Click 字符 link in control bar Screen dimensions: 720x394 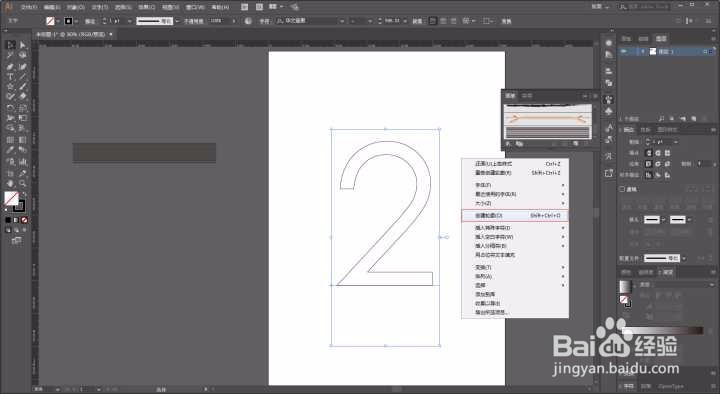[x=264, y=21]
